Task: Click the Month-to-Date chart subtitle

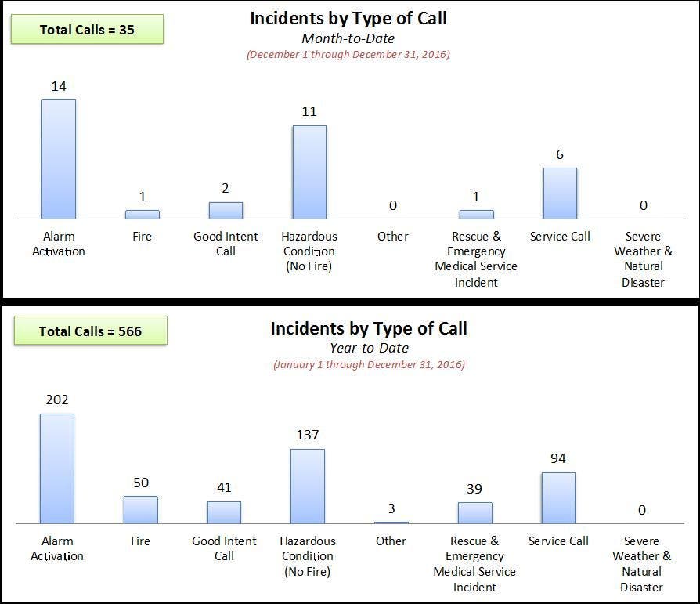Action: (348, 38)
